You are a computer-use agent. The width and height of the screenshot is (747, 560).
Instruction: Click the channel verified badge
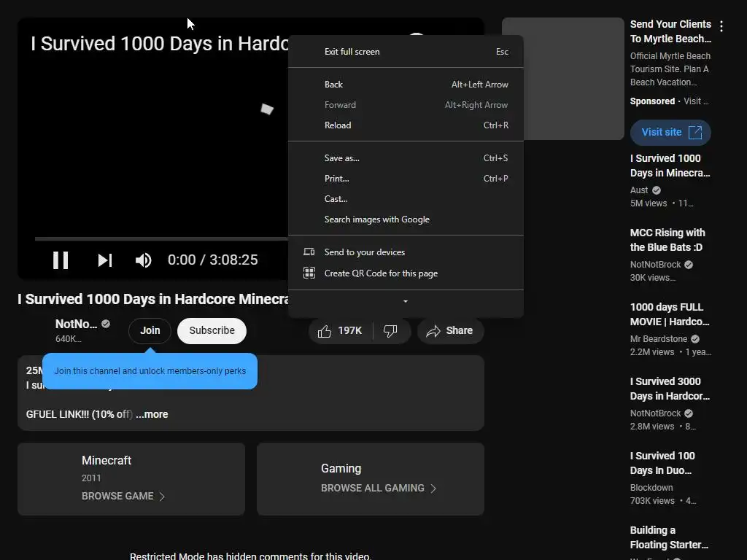[x=106, y=324]
